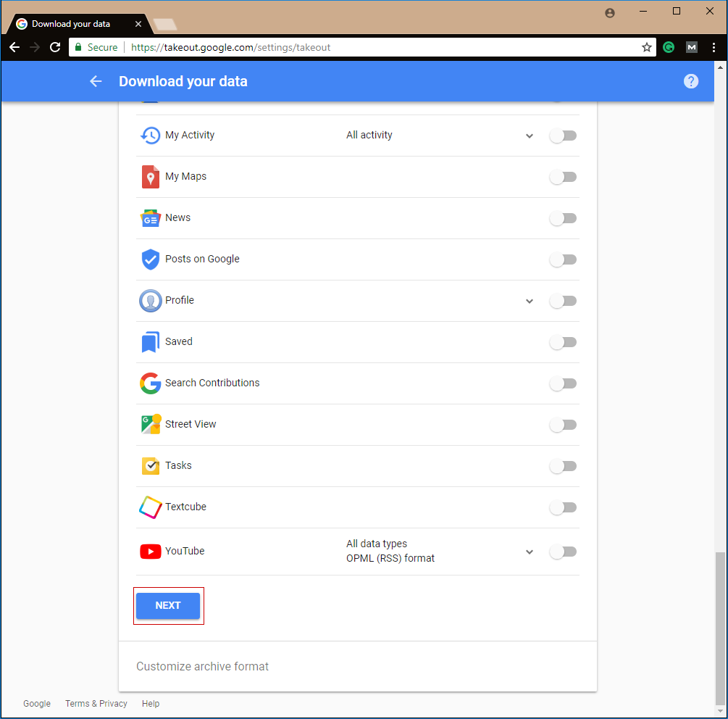Click the Chrome profile avatar icon

pos(610,12)
